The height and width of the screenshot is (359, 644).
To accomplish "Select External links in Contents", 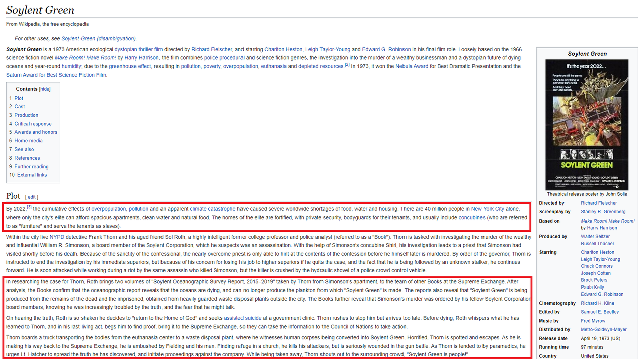I will tap(32, 175).
